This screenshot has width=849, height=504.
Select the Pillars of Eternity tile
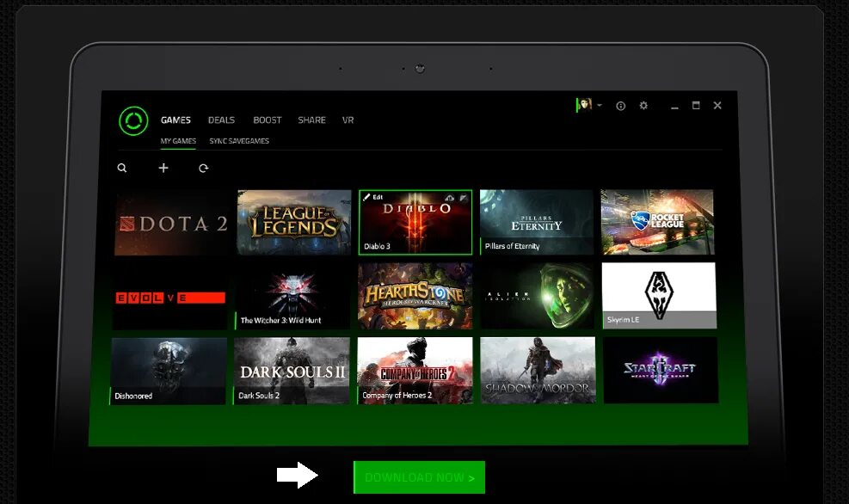point(537,222)
